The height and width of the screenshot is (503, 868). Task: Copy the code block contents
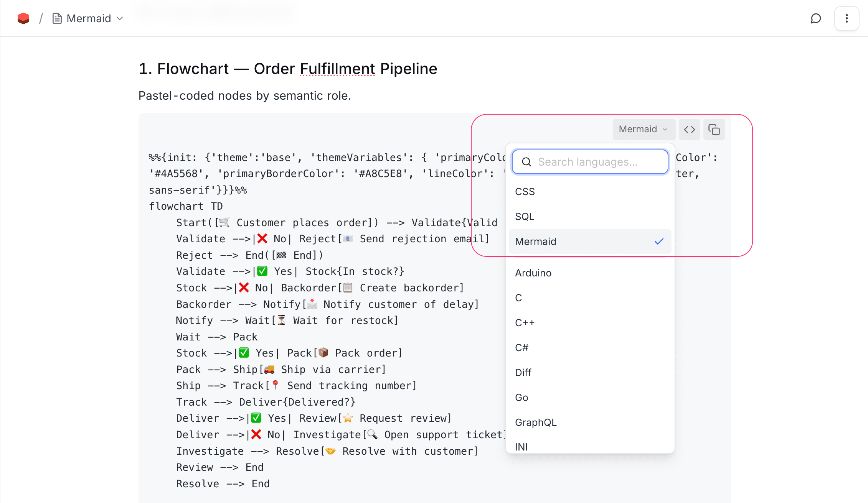[714, 130]
